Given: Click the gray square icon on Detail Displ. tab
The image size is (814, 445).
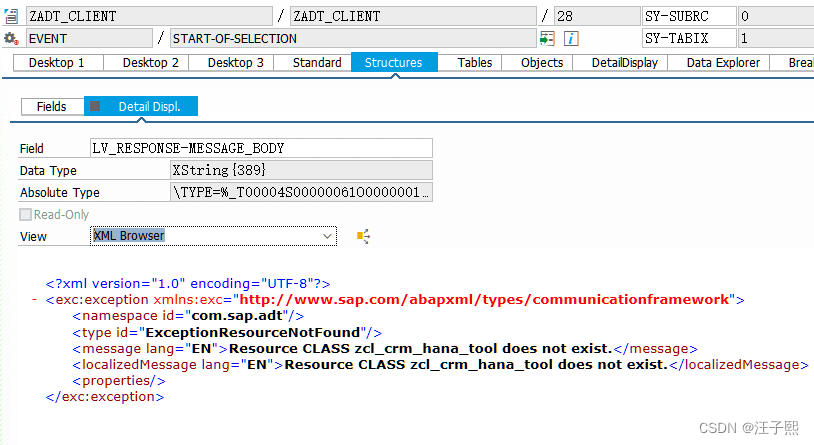Looking at the screenshot, I should click(96, 106).
